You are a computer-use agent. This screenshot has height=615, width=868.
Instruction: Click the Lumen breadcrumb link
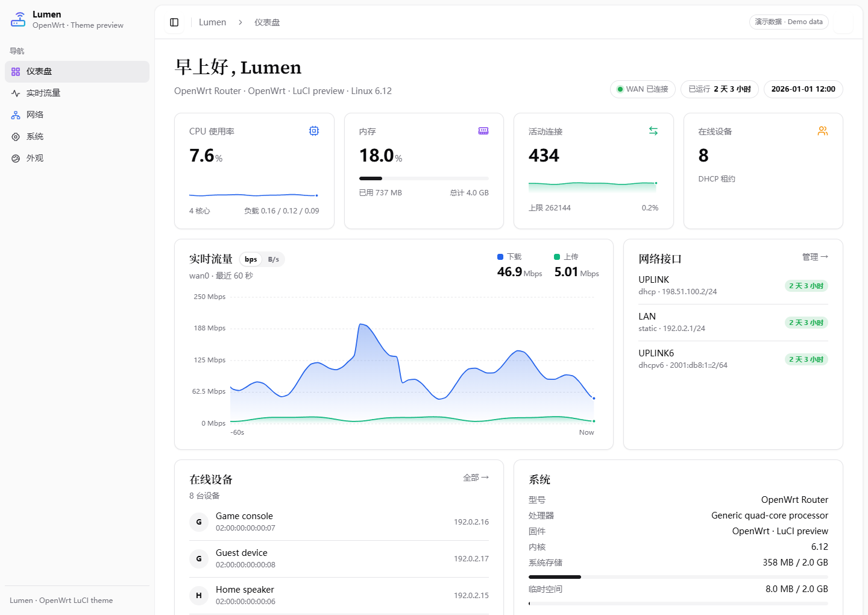pos(213,22)
